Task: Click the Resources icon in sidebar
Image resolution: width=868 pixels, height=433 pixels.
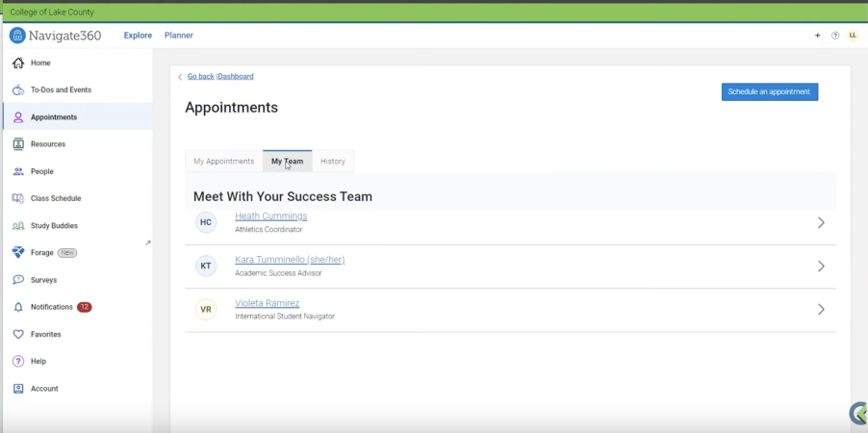Action: 18,144
